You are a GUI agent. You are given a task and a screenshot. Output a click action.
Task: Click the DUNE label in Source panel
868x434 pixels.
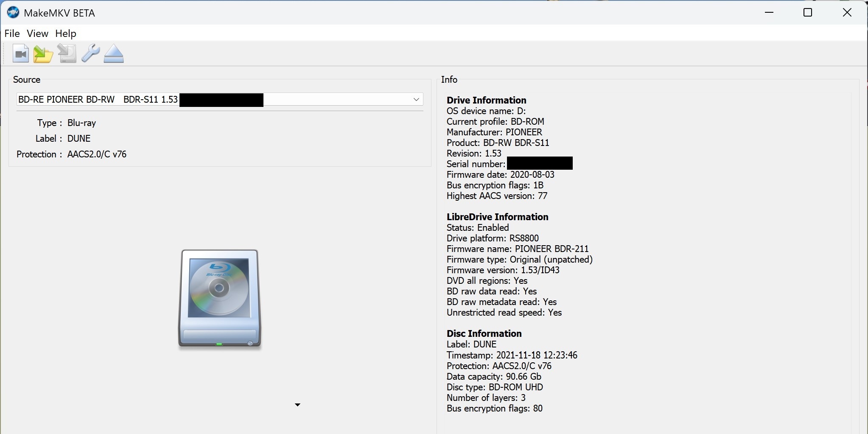coord(79,139)
